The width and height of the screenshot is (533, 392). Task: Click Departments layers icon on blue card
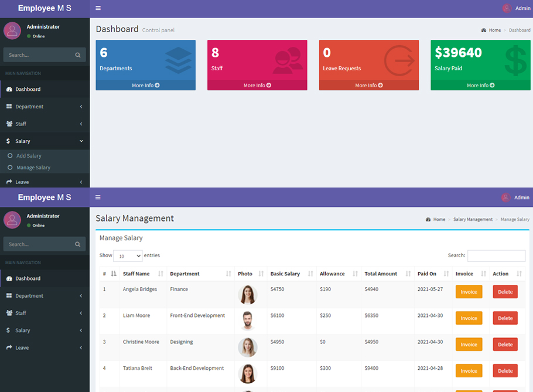[x=179, y=60]
